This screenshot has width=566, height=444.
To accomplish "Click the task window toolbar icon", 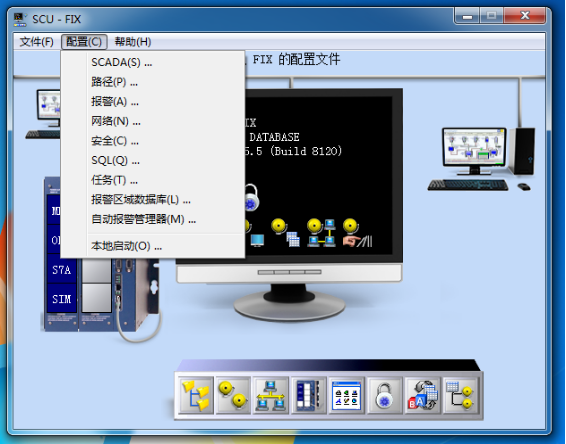I will pyautogui.click(x=346, y=396).
